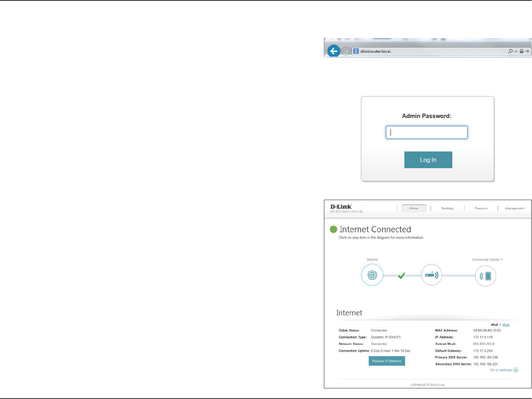Screen dimensions: 532x399
Task: Click the green Internet Connected status circle
Action: click(x=334, y=229)
